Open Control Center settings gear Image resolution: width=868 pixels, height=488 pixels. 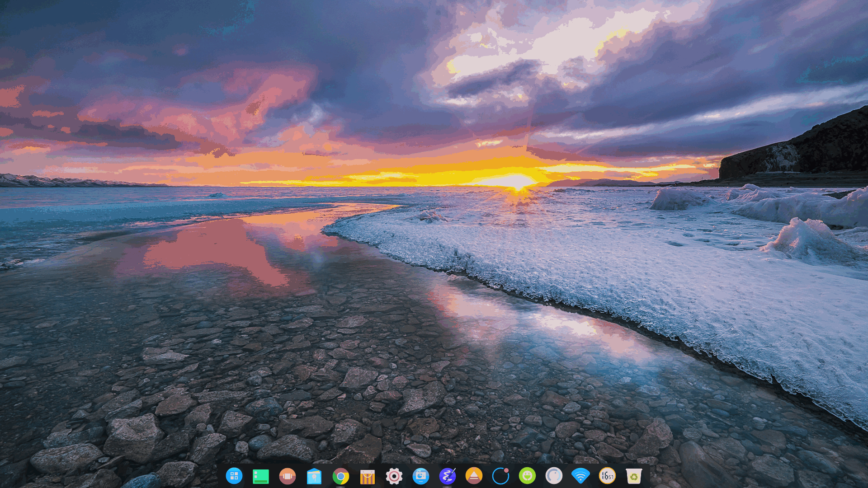coord(394,476)
